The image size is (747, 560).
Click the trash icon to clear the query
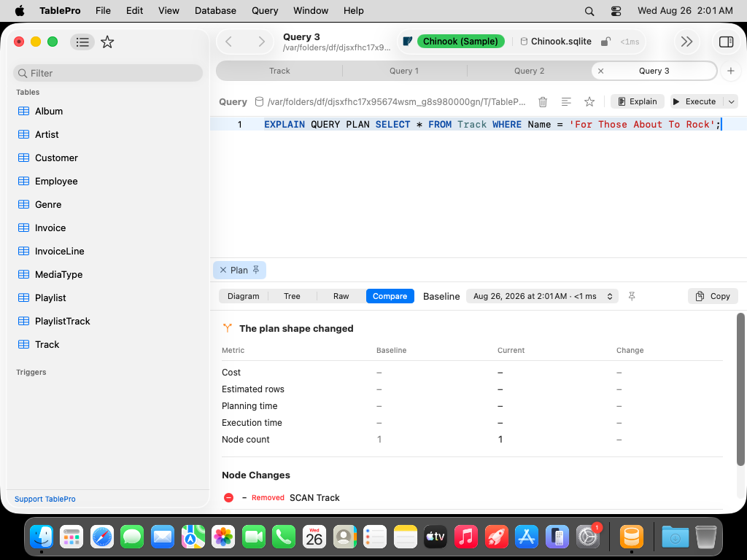543,101
